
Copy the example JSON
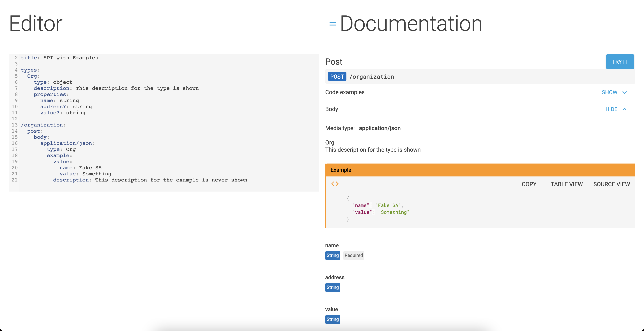[x=529, y=184]
